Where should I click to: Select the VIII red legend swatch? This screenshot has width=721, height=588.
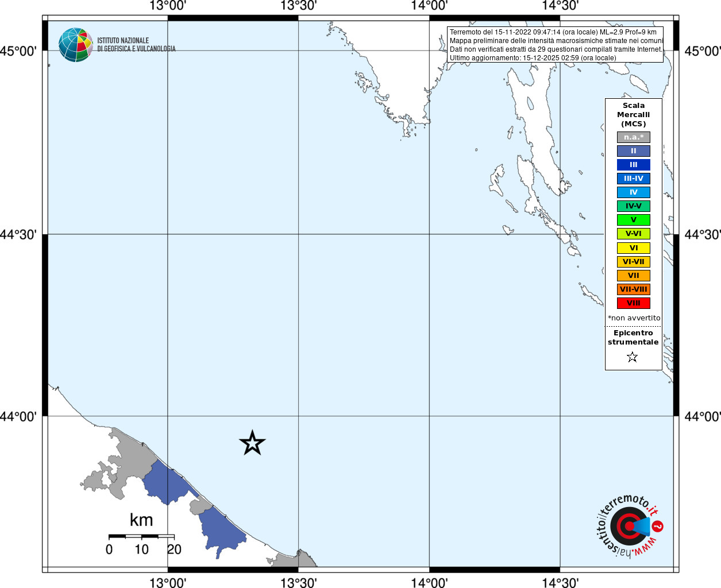(634, 303)
